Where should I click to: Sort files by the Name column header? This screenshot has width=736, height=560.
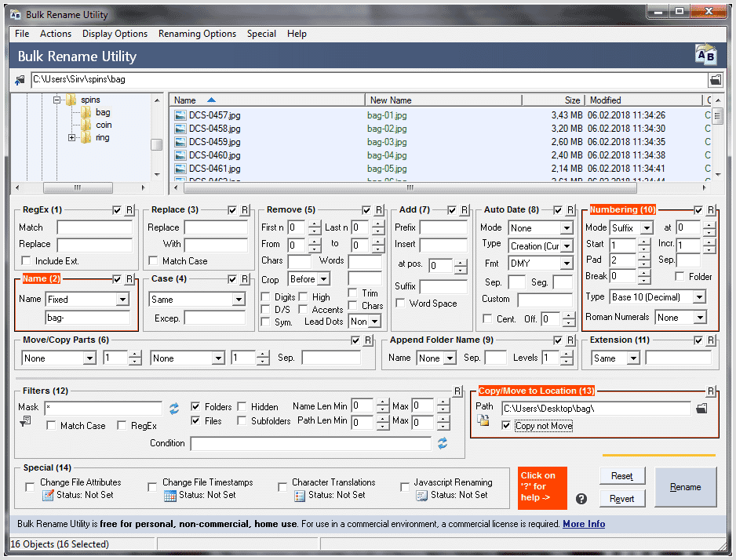(x=268, y=100)
